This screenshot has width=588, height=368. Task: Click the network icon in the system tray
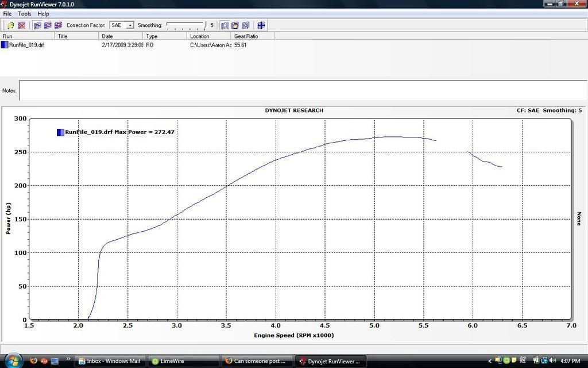pyautogui.click(x=544, y=361)
